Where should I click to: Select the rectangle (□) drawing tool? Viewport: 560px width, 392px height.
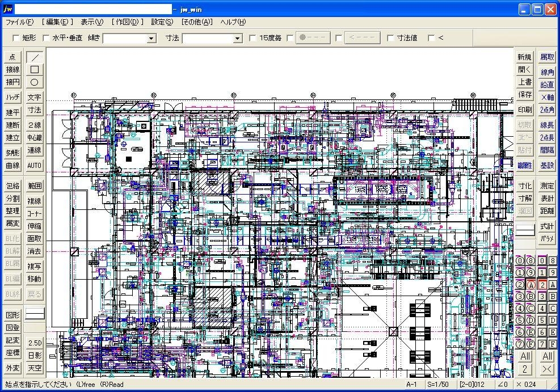coord(35,70)
